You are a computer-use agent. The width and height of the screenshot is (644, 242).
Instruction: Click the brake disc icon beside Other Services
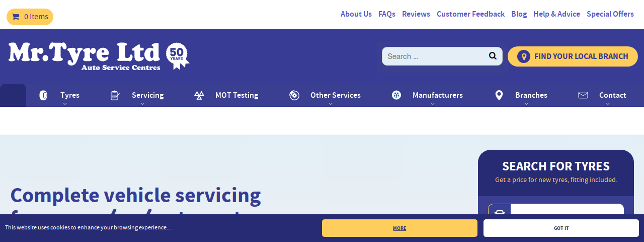[x=294, y=95]
